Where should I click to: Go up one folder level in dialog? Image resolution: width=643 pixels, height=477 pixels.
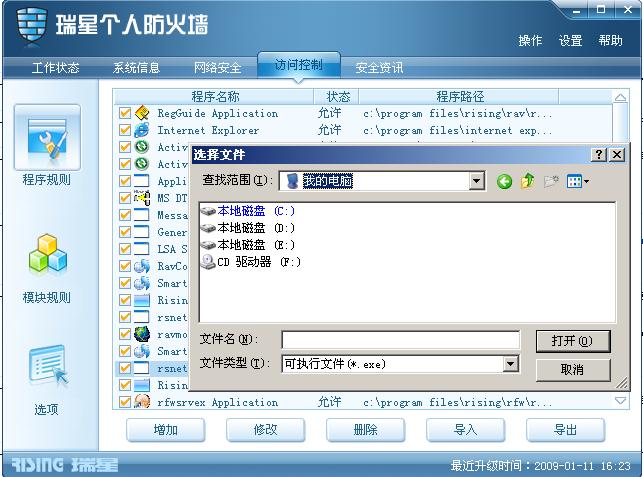click(528, 181)
